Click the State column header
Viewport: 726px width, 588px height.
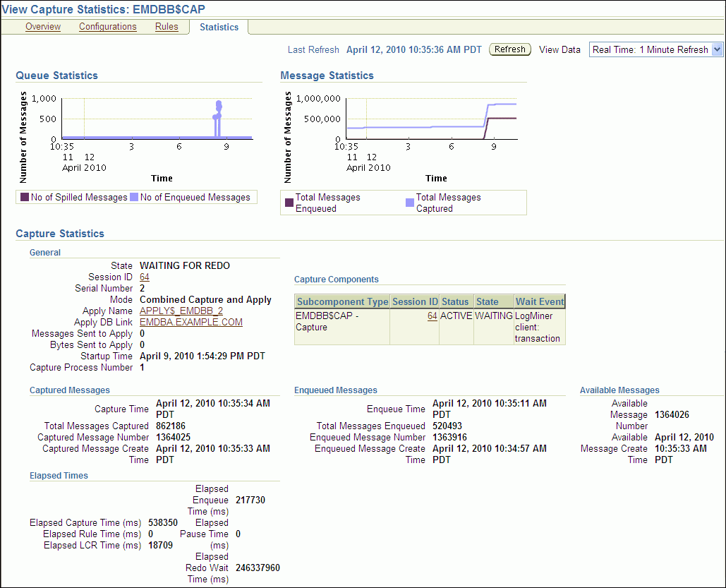pos(487,302)
